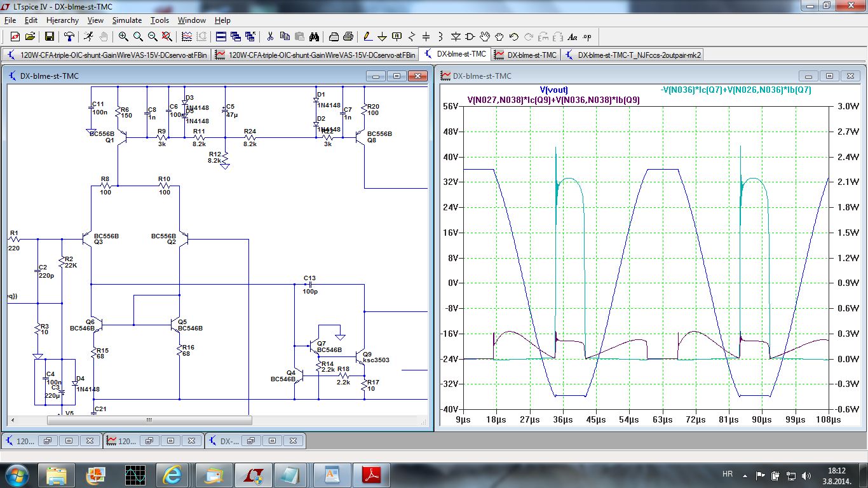
Task: Switch to 120W-CFA-triple-OIC waveform tab
Action: [x=315, y=55]
